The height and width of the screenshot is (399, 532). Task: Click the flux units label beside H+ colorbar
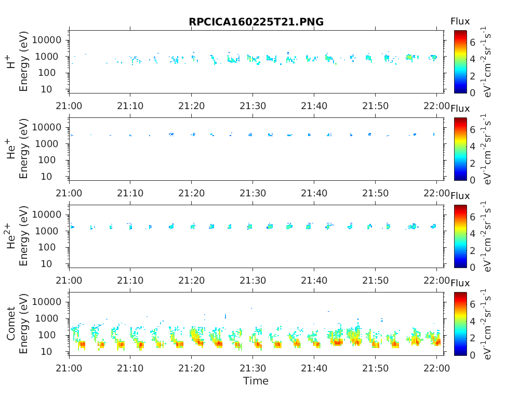point(486,62)
